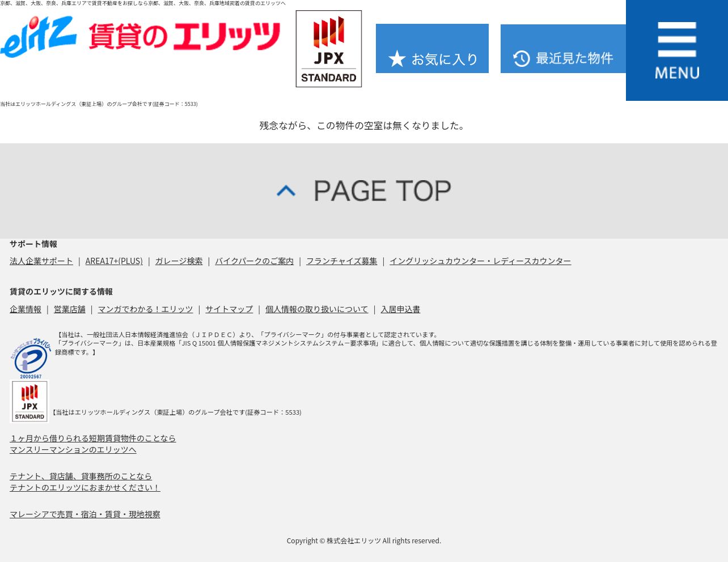The width and height of the screenshot is (728, 562).
Task: Open マンスリーマンションのエリッツへ link
Action: pos(73,449)
